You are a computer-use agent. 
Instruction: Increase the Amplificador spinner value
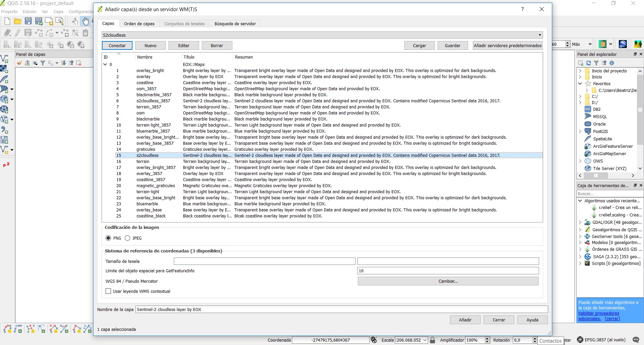487,338
